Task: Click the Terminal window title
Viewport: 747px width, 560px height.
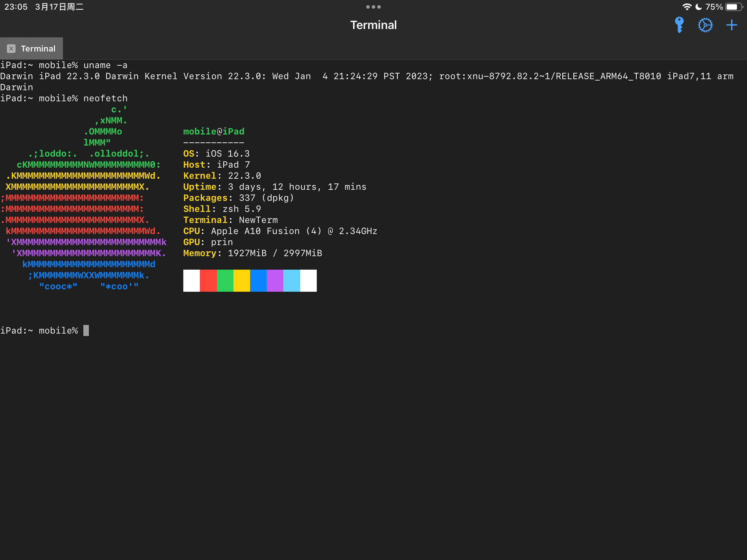Action: (x=373, y=25)
